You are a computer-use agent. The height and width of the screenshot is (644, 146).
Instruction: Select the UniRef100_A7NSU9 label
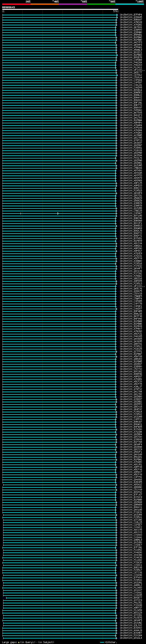(x=131, y=22)
